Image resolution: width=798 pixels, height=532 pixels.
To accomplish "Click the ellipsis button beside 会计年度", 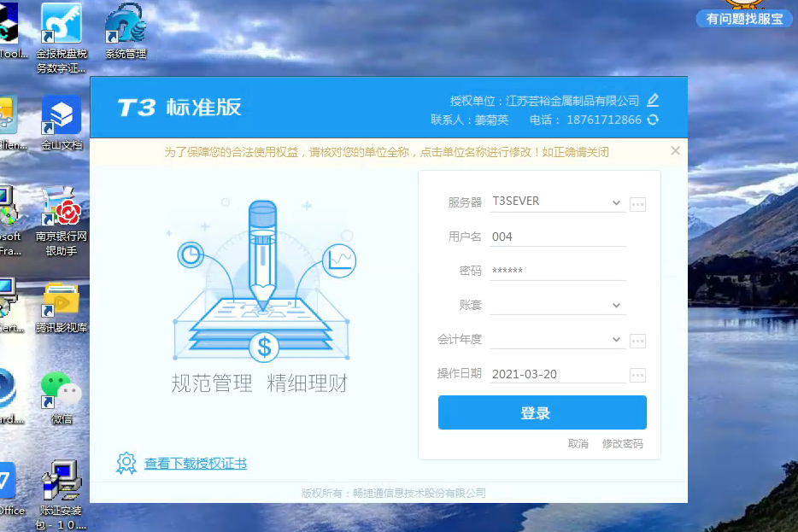I will click(637, 341).
